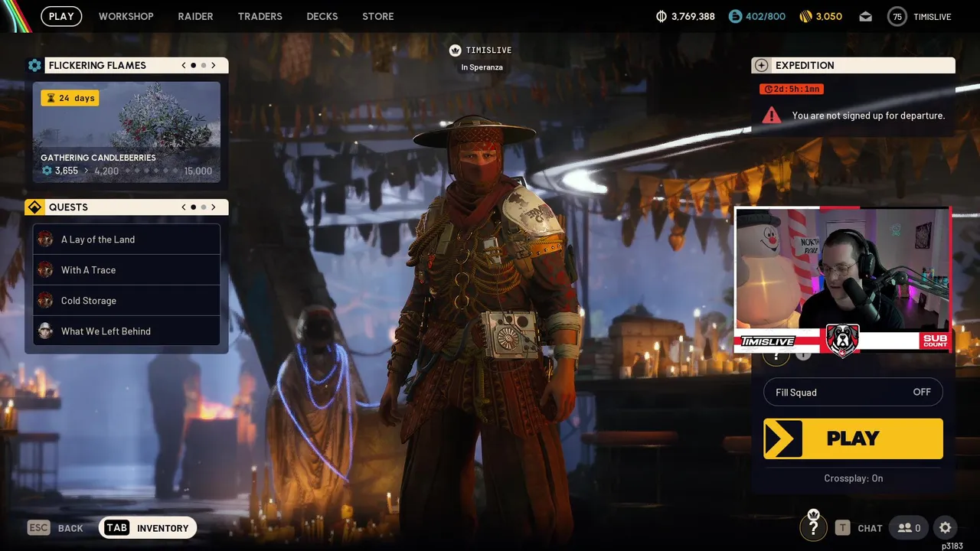Click the candleberries progress dots bar

[x=151, y=171]
